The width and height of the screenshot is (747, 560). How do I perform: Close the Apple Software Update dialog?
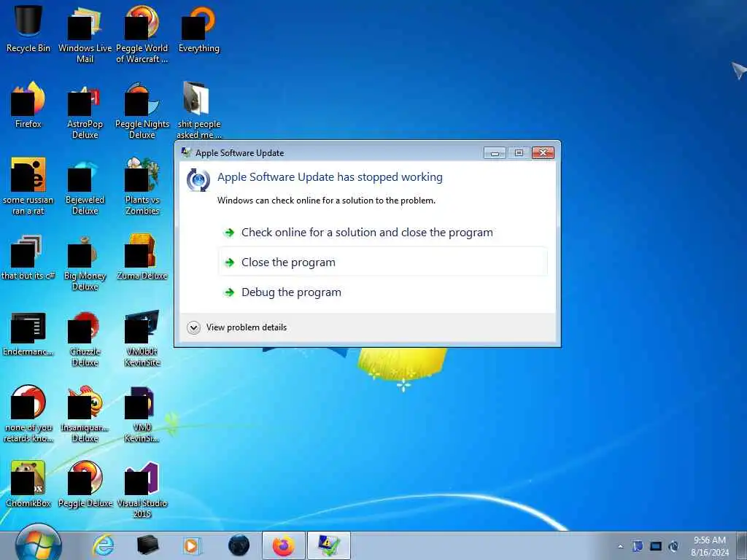(x=543, y=152)
